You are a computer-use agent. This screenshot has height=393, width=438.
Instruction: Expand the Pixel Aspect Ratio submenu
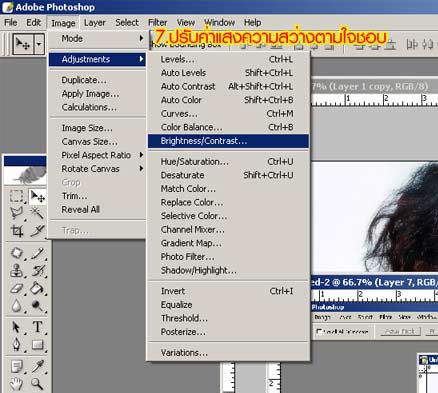(x=97, y=155)
